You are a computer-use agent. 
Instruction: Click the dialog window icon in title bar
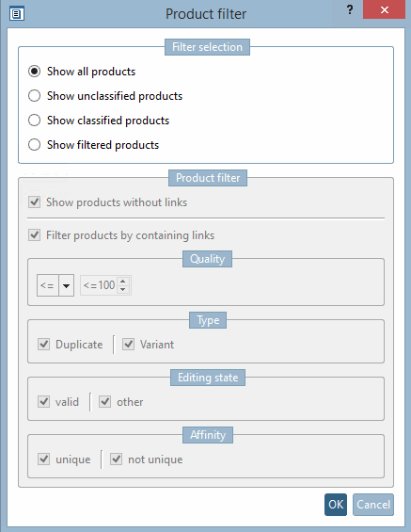coord(17,14)
